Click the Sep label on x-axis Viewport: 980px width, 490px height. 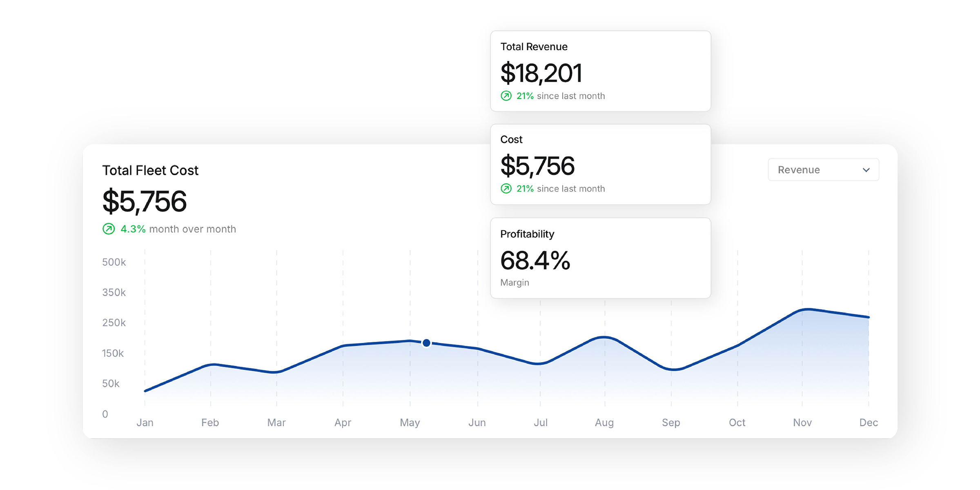(x=671, y=422)
